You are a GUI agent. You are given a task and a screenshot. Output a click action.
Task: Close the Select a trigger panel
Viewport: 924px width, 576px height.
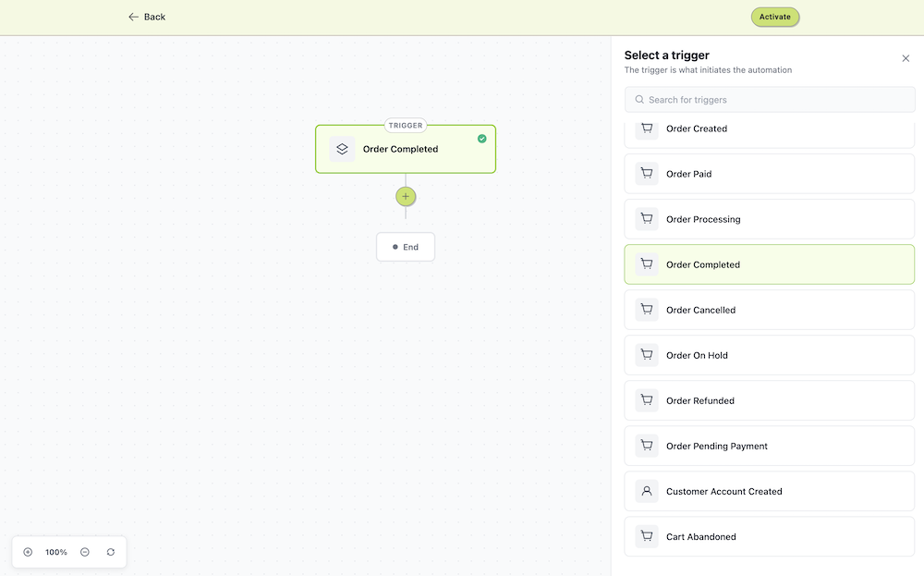pyautogui.click(x=906, y=58)
